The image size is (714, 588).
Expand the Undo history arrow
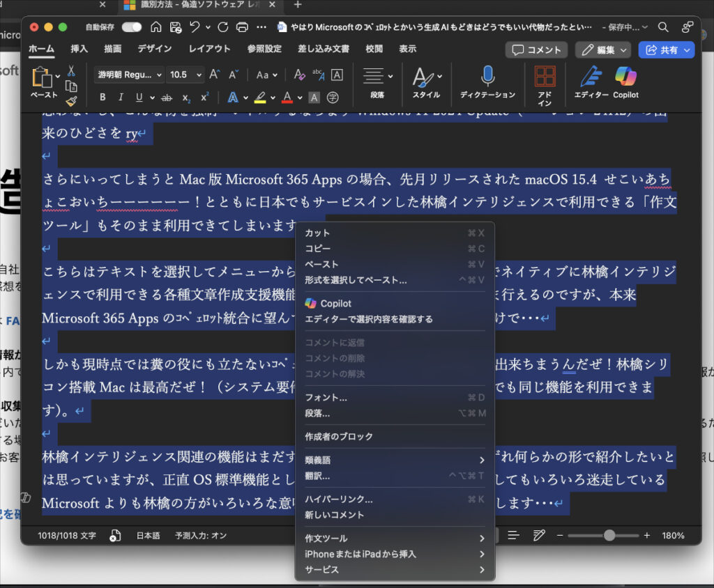coord(208,27)
